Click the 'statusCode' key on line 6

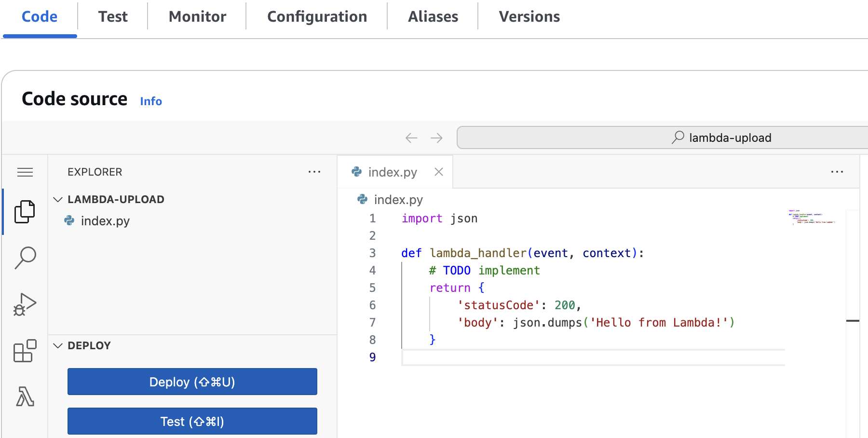(x=499, y=305)
